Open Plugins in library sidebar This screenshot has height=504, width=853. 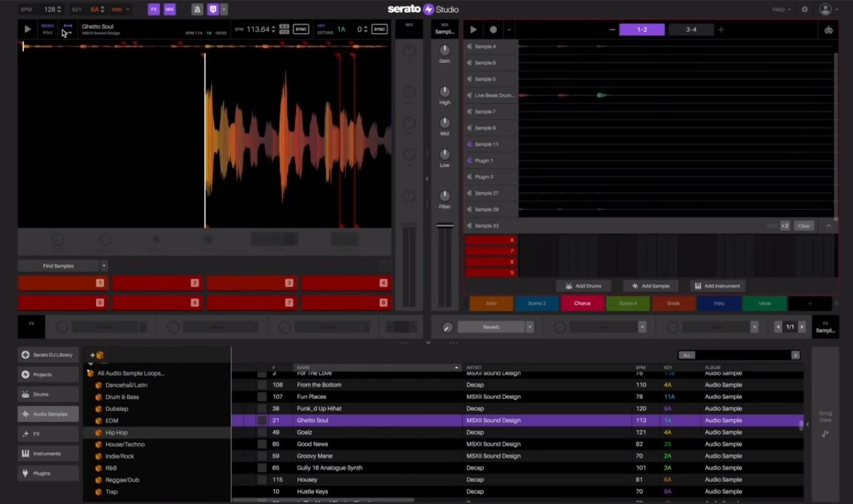[x=49, y=473]
